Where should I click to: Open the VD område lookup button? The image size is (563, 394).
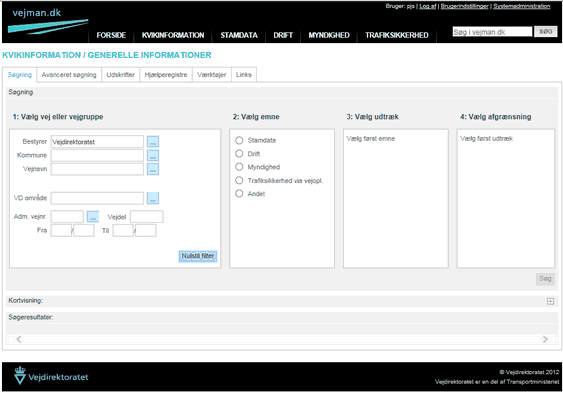(x=153, y=198)
